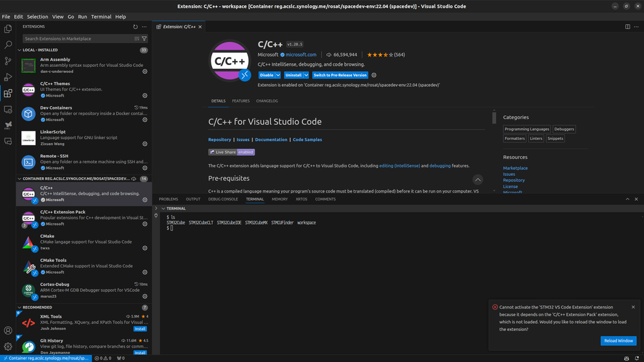Image resolution: width=644 pixels, height=362 pixels.
Task: Click the Disable extension button
Action: coord(266,75)
